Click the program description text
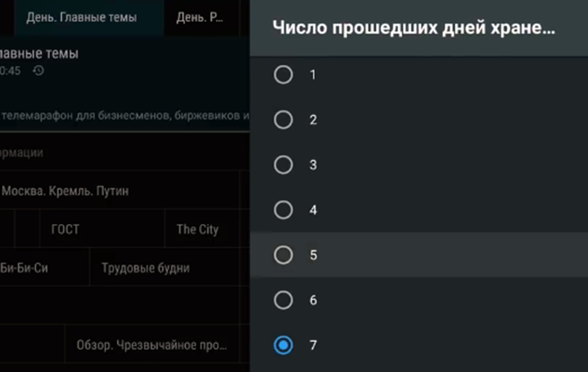The width and height of the screenshot is (588, 372). pos(125,116)
